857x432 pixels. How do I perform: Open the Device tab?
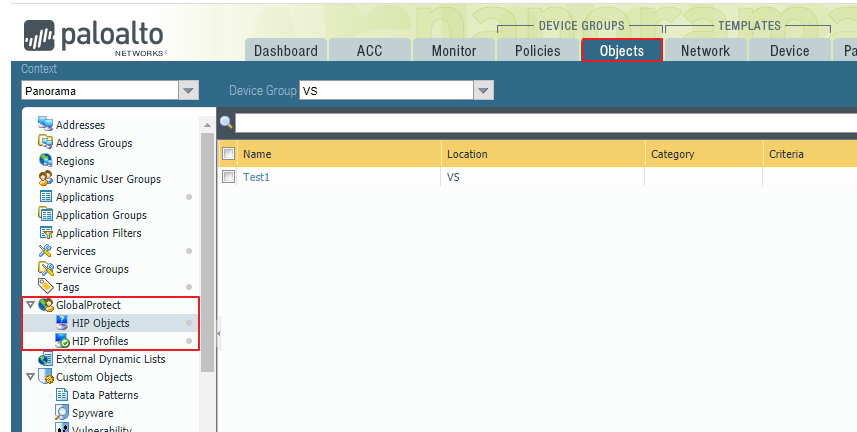(x=790, y=50)
